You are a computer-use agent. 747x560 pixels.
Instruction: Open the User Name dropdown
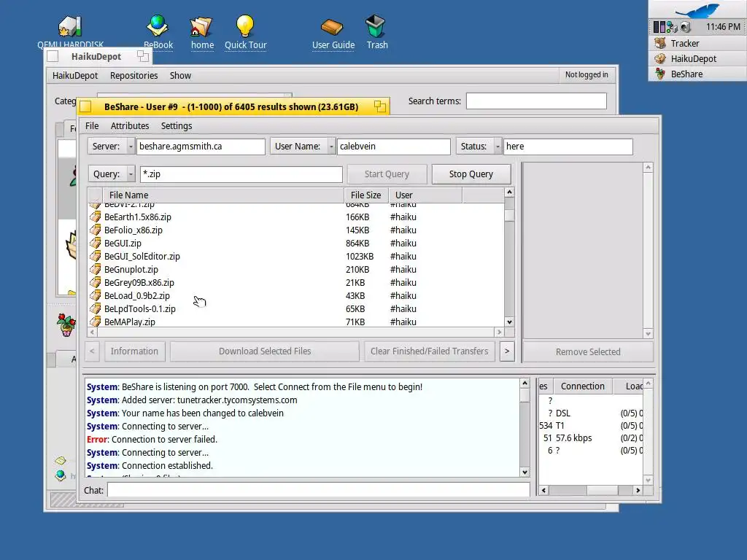click(x=331, y=147)
